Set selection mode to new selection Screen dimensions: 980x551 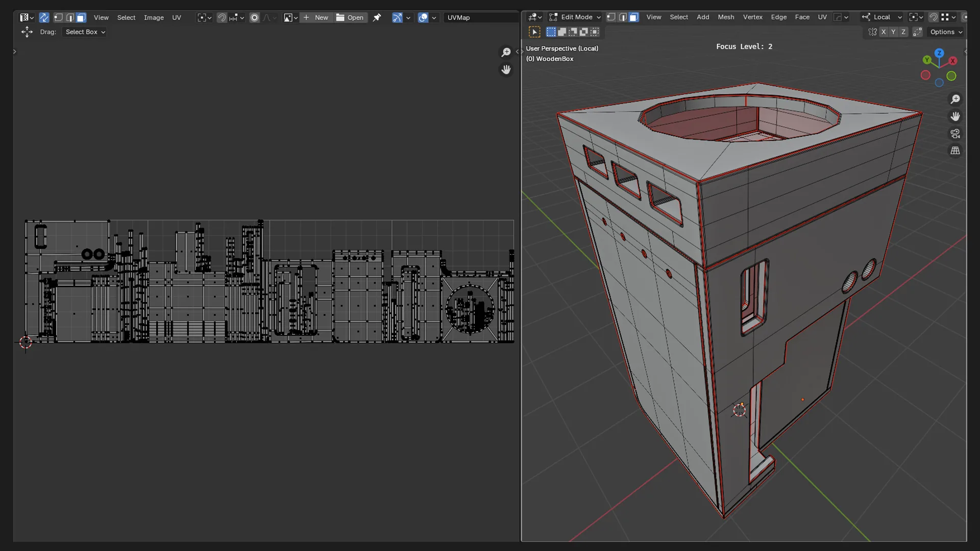coord(551,32)
